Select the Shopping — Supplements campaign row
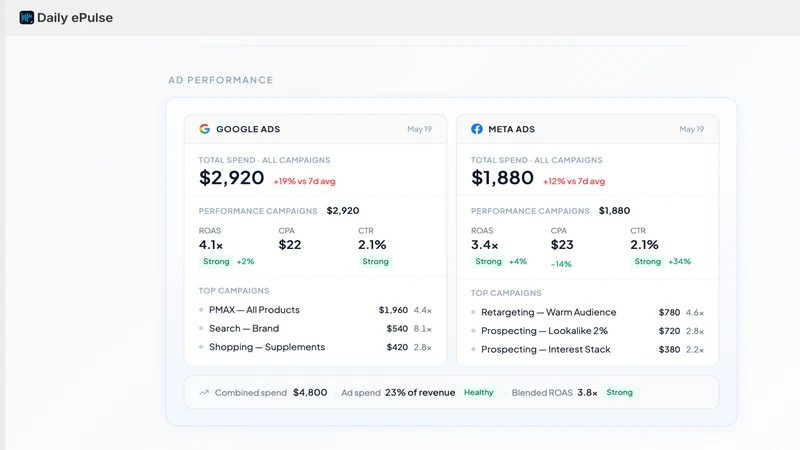 click(315, 347)
